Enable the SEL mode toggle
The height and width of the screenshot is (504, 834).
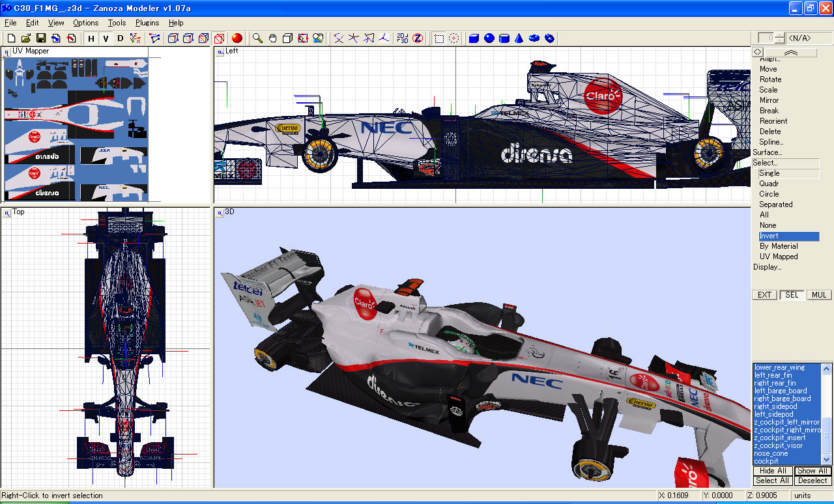click(x=792, y=295)
